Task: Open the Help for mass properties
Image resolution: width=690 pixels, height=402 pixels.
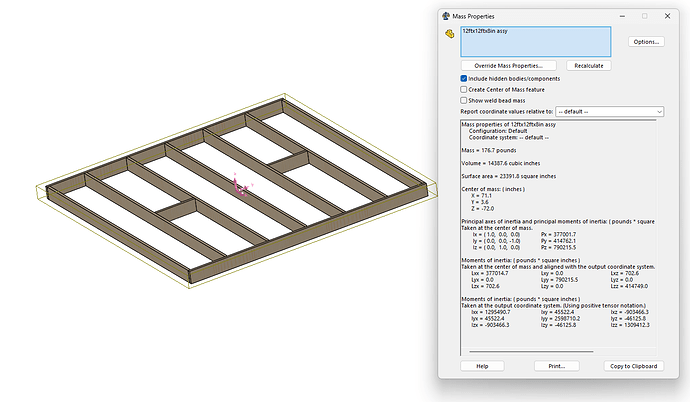Action: point(482,366)
